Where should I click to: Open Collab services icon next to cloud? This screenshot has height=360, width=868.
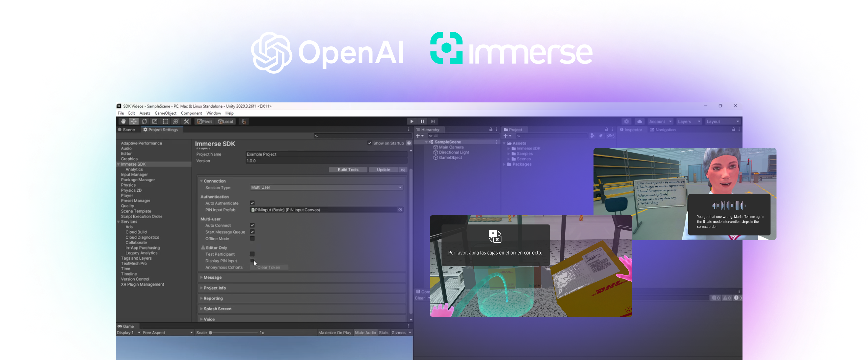[626, 121]
